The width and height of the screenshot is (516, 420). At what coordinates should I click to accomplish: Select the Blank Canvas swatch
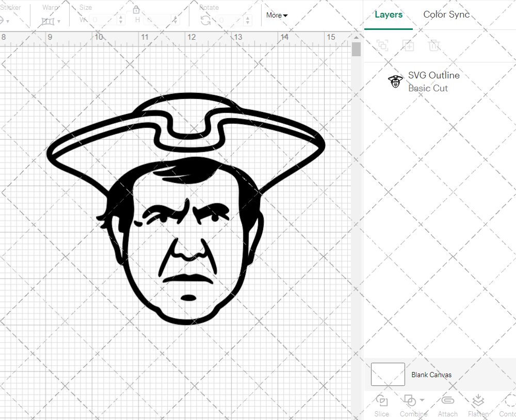388,374
